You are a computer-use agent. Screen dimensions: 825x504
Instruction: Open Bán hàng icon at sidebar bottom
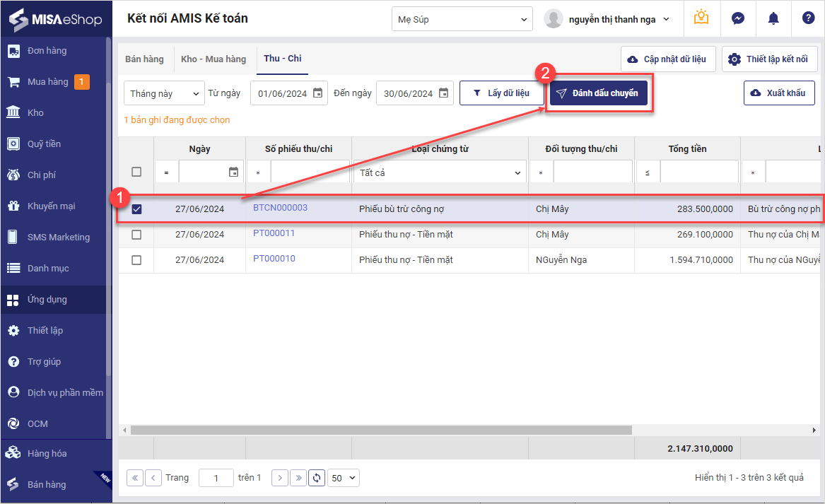13,484
